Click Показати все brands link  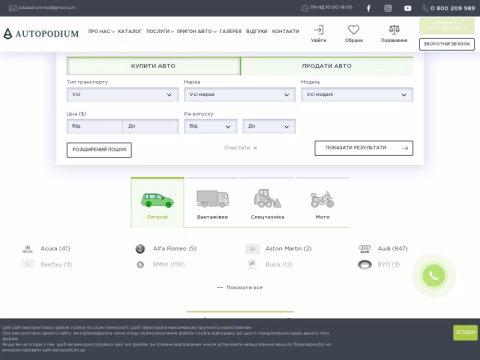click(x=240, y=287)
